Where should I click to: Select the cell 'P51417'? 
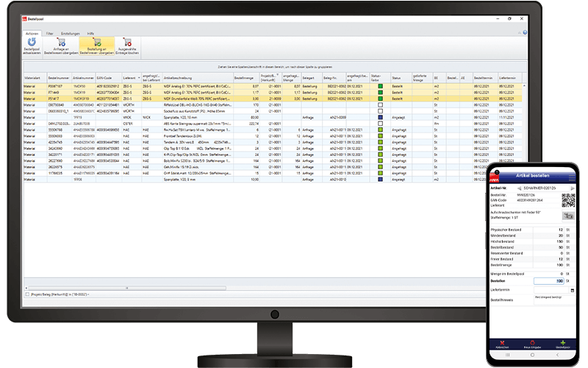coord(60,99)
